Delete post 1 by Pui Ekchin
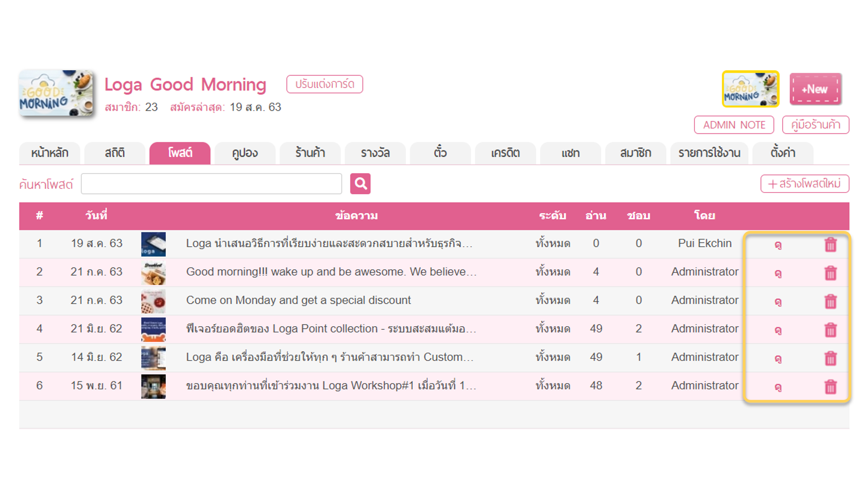 [x=830, y=244]
